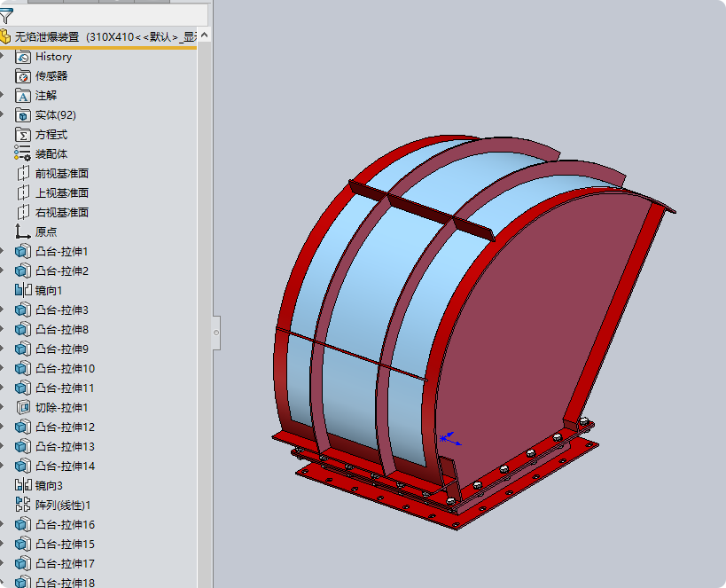
Task: Select the 凸台-拉伸15 label
Action: coord(65,544)
